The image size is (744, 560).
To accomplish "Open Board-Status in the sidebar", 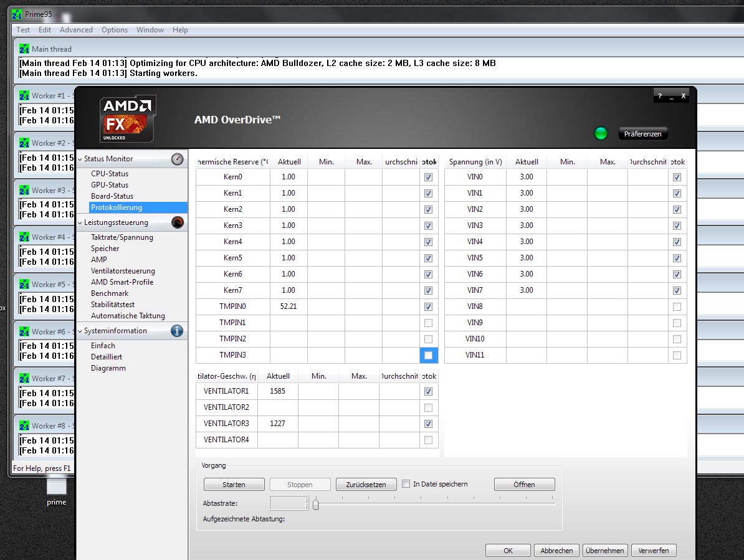I will pyautogui.click(x=112, y=196).
